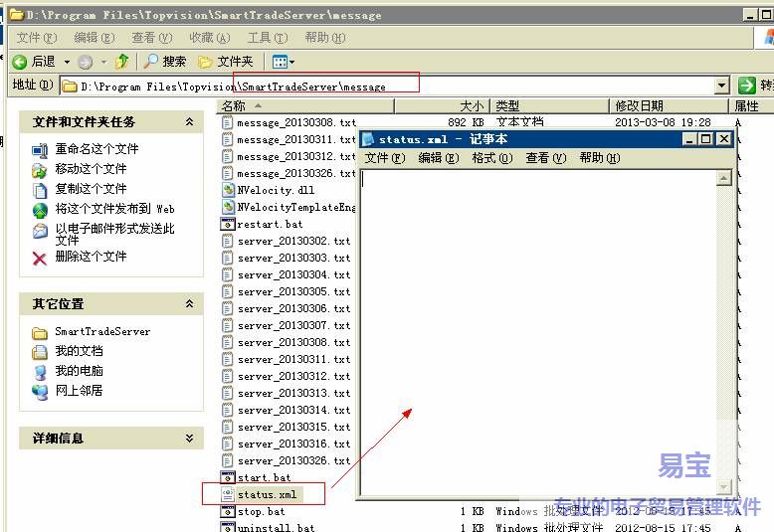
Task: Select the status.xml file
Action: coord(266,494)
